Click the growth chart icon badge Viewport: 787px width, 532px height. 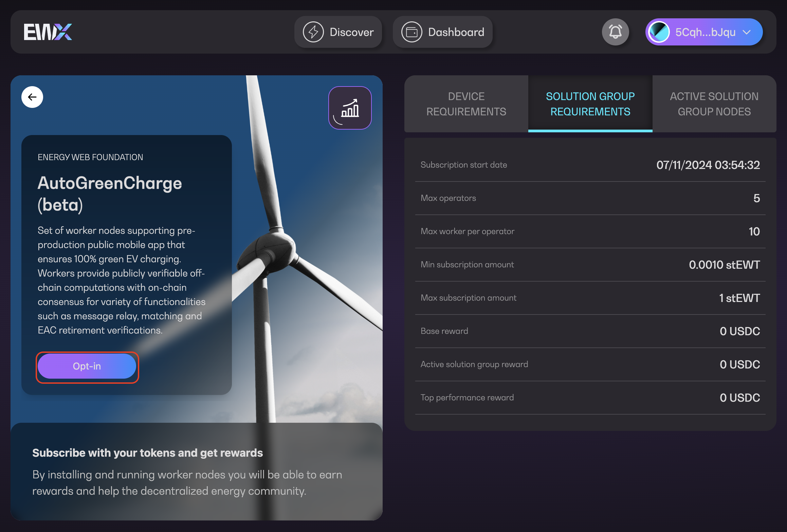click(350, 108)
